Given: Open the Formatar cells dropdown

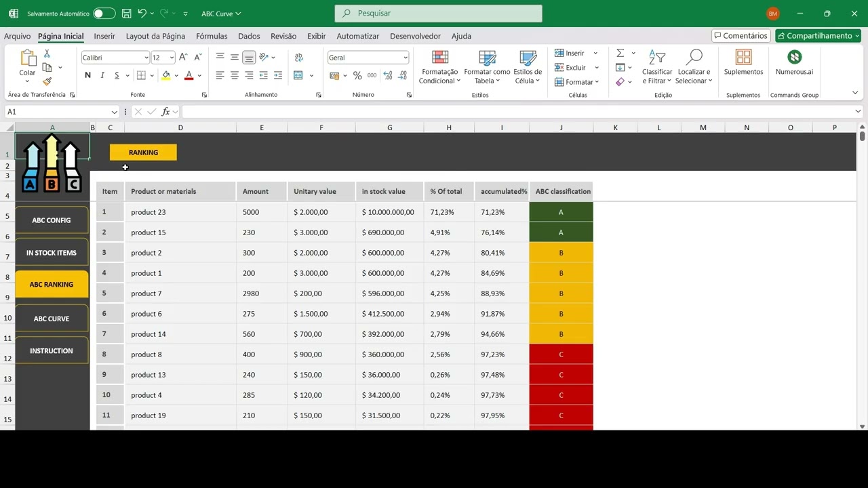Looking at the screenshot, I should 597,82.
